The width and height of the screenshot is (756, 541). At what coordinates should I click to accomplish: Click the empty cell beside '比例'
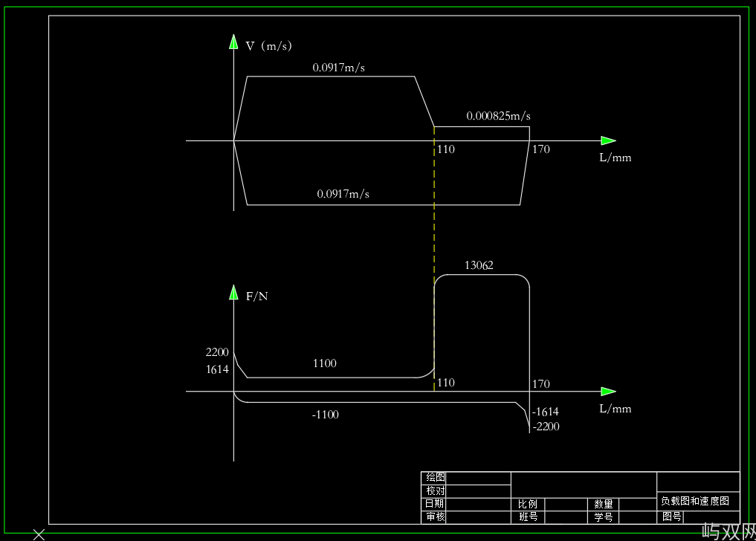coord(566,505)
